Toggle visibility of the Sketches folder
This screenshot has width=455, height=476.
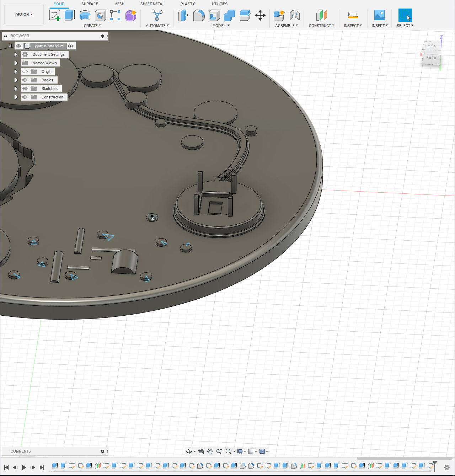(x=25, y=89)
